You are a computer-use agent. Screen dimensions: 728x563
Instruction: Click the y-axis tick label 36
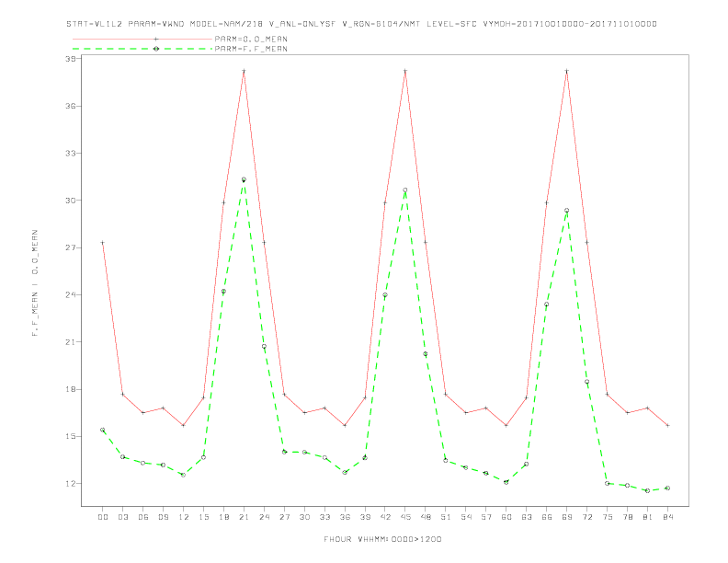(71, 106)
